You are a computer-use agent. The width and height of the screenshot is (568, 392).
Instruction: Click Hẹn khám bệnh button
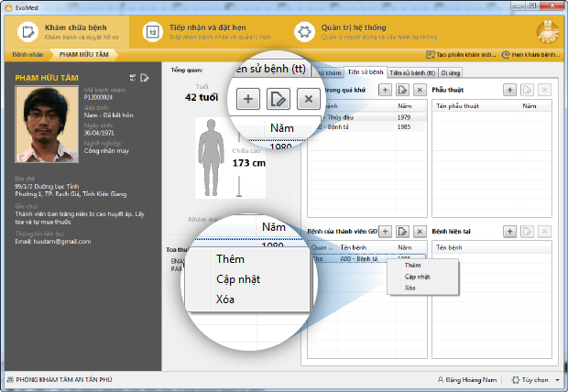point(530,55)
